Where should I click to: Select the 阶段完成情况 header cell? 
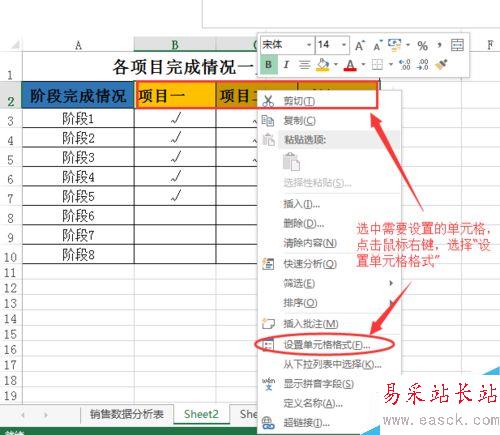pyautogui.click(x=78, y=95)
